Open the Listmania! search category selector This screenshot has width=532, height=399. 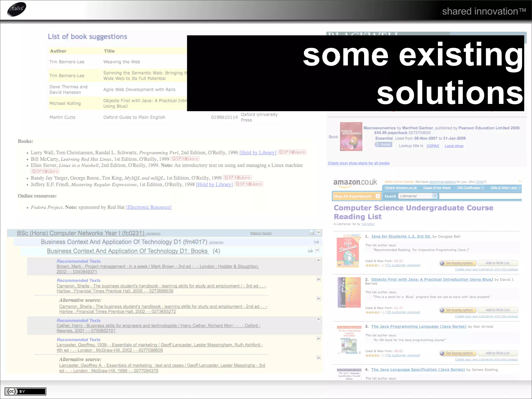pos(418,196)
